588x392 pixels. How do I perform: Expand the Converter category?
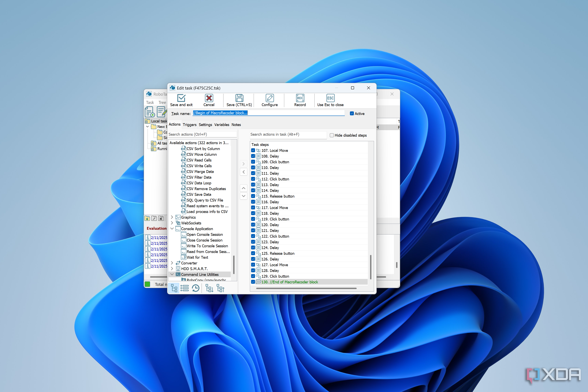(172, 263)
